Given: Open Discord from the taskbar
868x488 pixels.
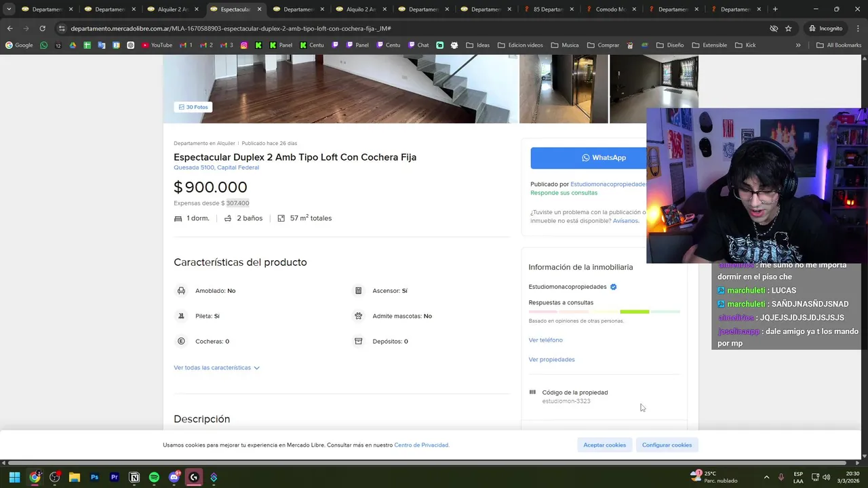Looking at the screenshot, I should pyautogui.click(x=174, y=477).
